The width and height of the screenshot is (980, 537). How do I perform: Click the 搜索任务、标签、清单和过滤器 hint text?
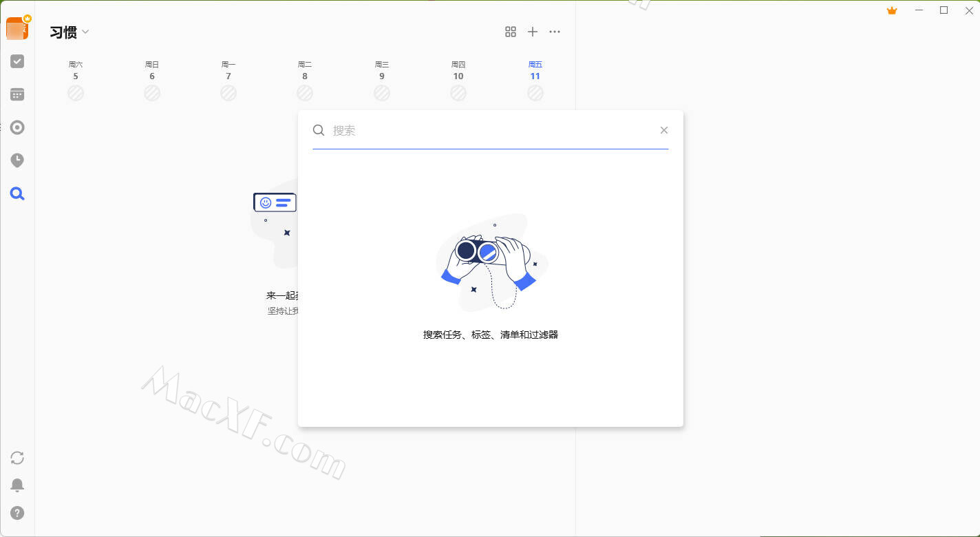click(491, 335)
